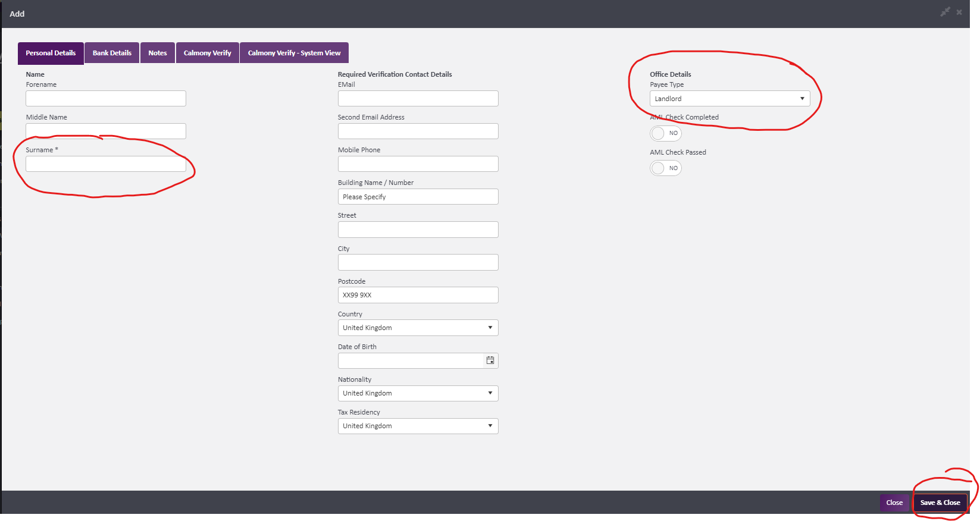Image resolution: width=980 pixels, height=521 pixels.
Task: Close the Add dialog with X icon
Action: (x=959, y=12)
